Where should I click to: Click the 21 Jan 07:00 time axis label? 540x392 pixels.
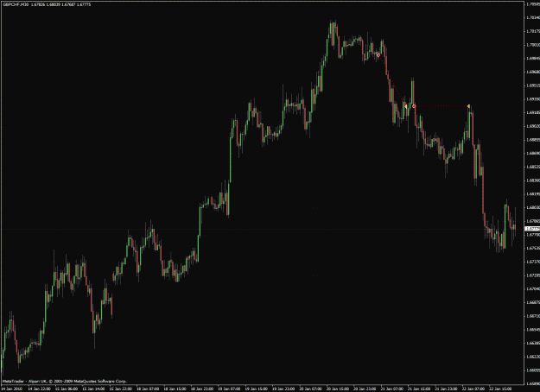[x=393, y=389]
